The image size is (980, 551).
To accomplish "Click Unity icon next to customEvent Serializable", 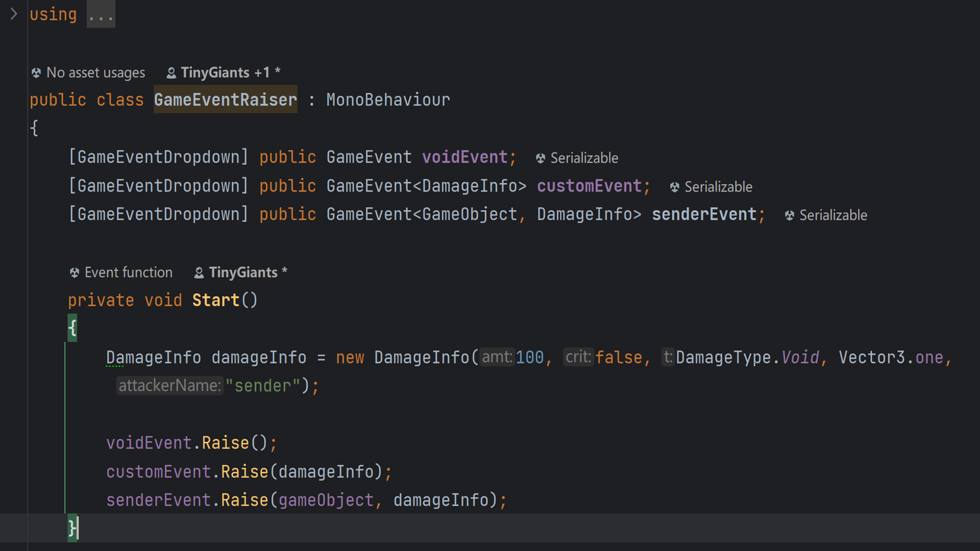I will tap(674, 187).
